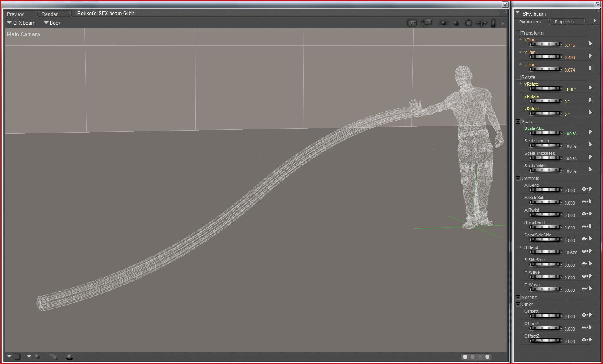Click the S Bend parameter dial

pyautogui.click(x=545, y=252)
